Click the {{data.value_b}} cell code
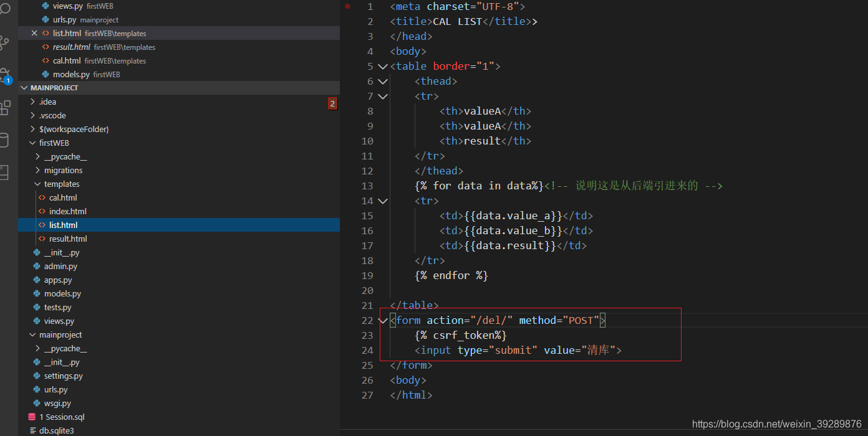The image size is (868, 436). 513,230
